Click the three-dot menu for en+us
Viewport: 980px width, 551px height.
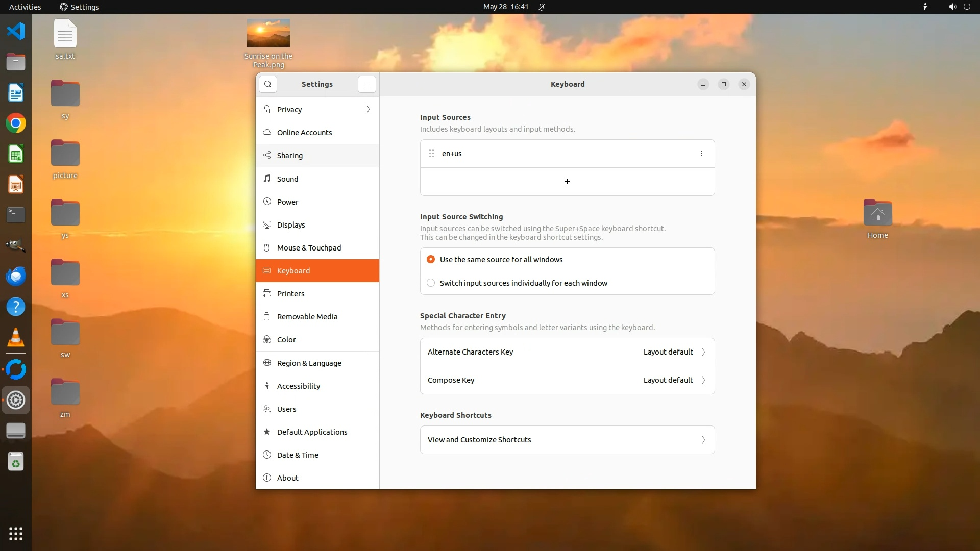point(701,154)
